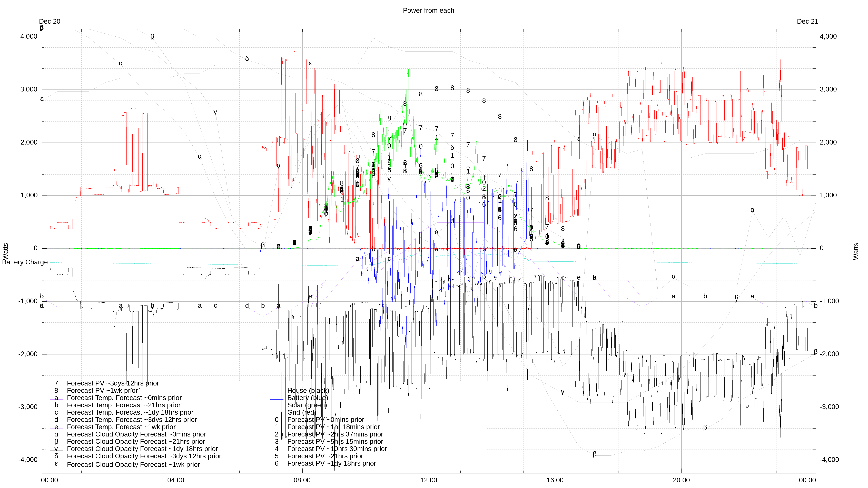Select legend 'Forecast Temp. Forecast ~21hrs prior'
868x488 pixels.
[124, 405]
